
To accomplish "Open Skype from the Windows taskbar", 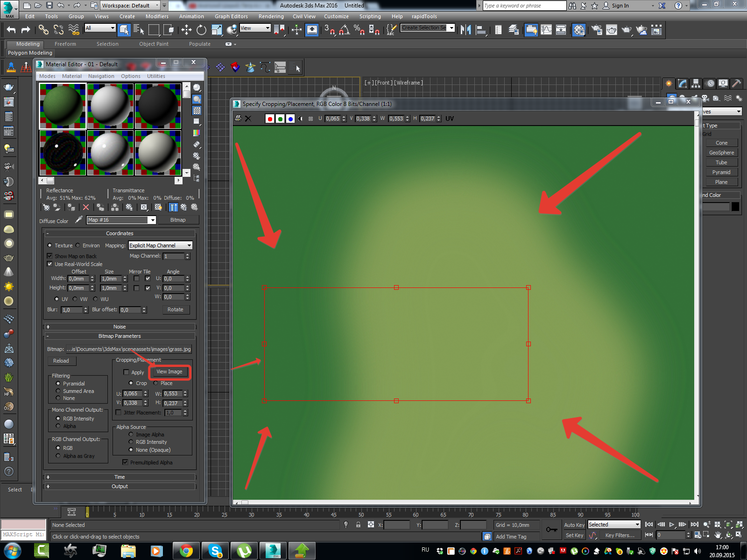I will pyautogui.click(x=215, y=551).
